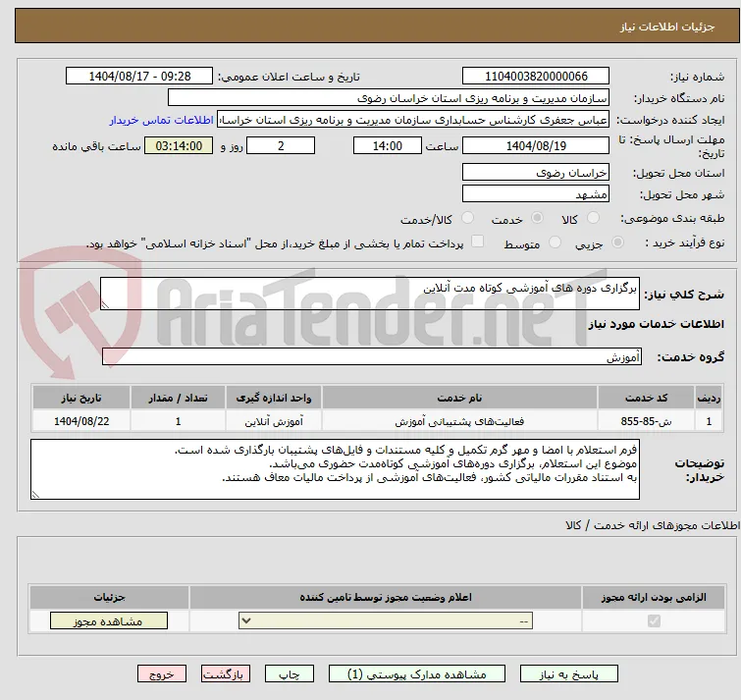Click the کد خدمت column header
The height and width of the screenshot is (700, 741).
[x=646, y=398]
